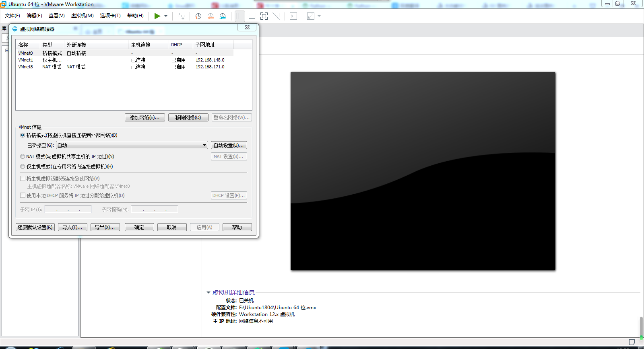
Task: Select the 桥接模式 radio button
Action: (x=23, y=135)
